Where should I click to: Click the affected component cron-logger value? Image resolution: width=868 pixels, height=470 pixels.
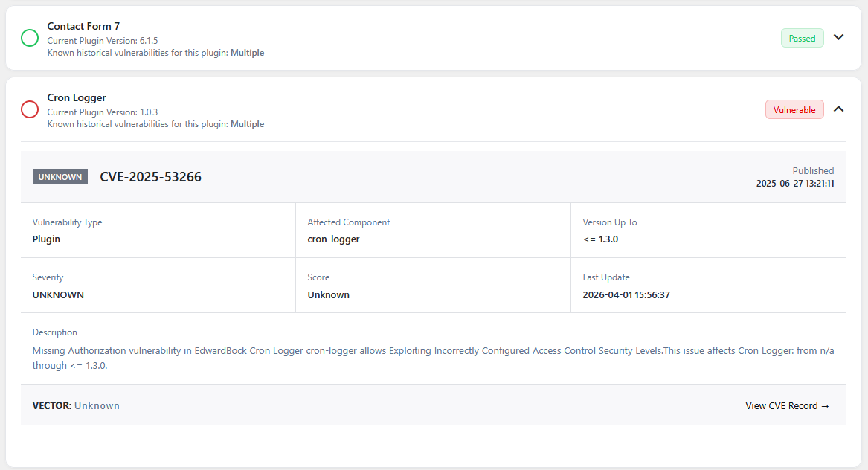[333, 239]
